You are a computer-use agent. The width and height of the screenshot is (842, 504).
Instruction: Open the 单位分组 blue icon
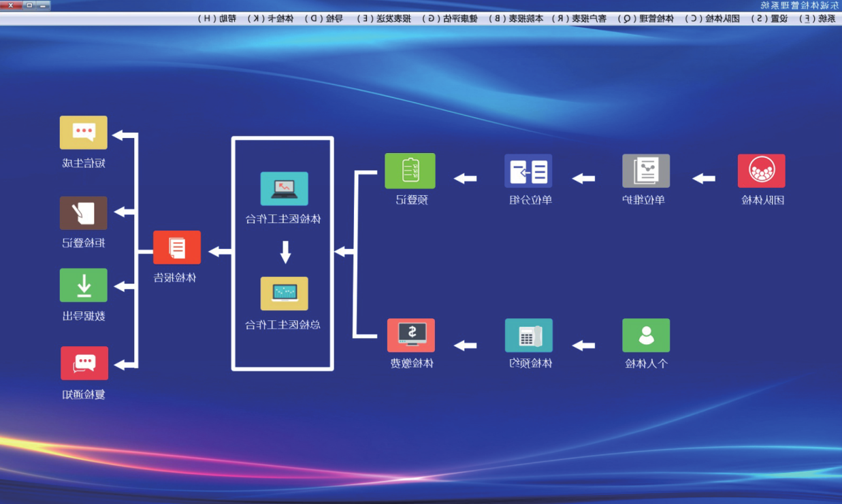528,171
